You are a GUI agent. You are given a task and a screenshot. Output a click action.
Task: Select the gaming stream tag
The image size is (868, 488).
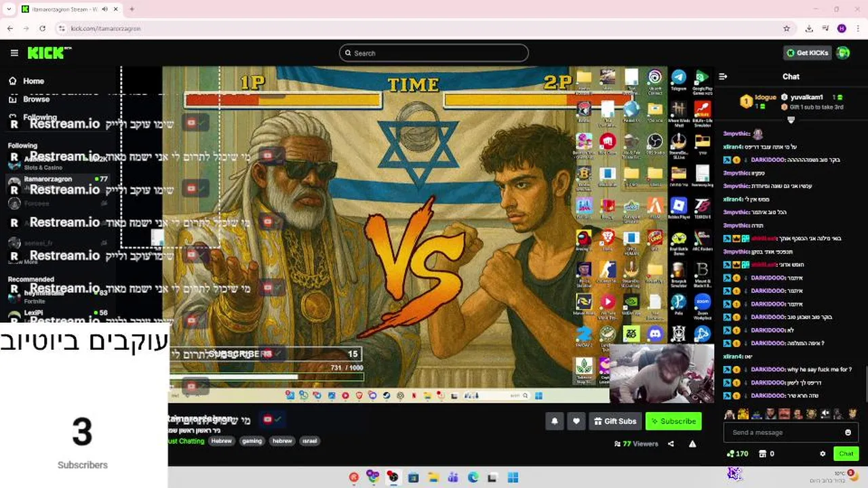tap(252, 441)
